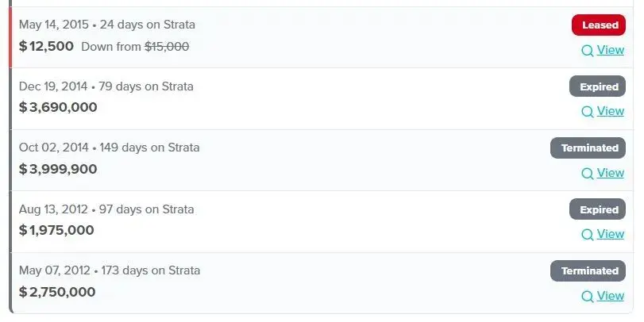Screen dimensions: 644x322
Task: Click the red Leased status badge
Action: point(599,25)
